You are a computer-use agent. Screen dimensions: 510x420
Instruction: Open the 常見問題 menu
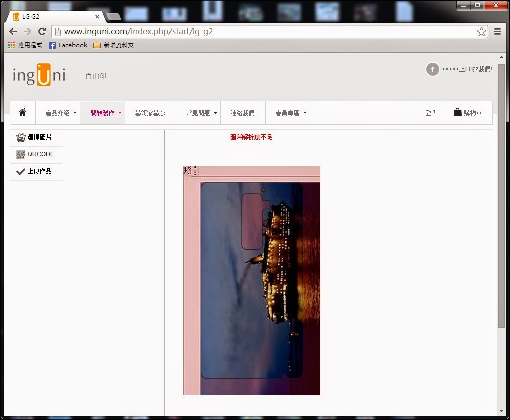point(198,113)
